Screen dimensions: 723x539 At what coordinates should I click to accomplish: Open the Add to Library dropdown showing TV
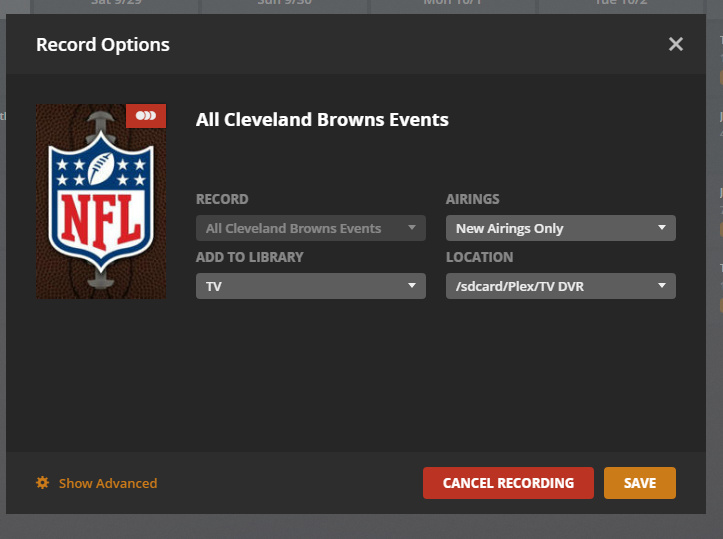(311, 286)
